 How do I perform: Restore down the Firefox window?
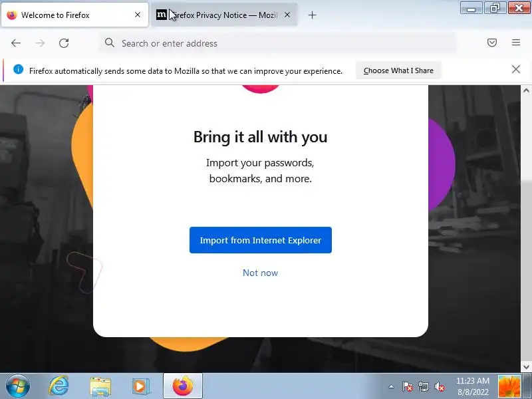pos(495,7)
